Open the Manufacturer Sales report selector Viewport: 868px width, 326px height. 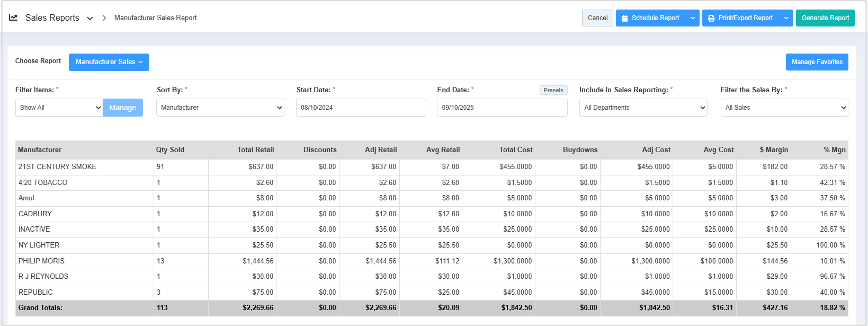click(109, 62)
